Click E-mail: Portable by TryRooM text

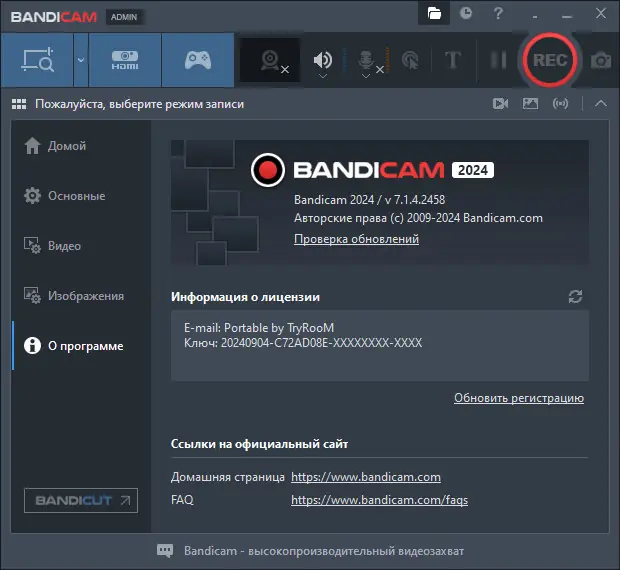point(259,328)
